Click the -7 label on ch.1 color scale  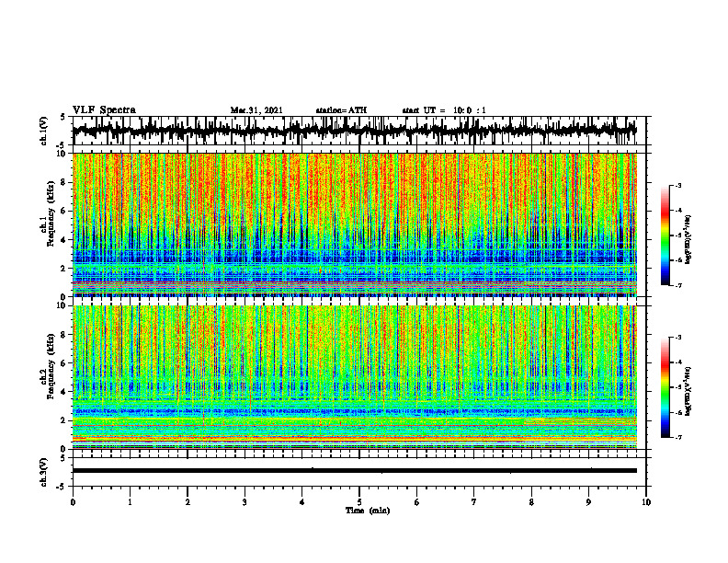pos(678,285)
